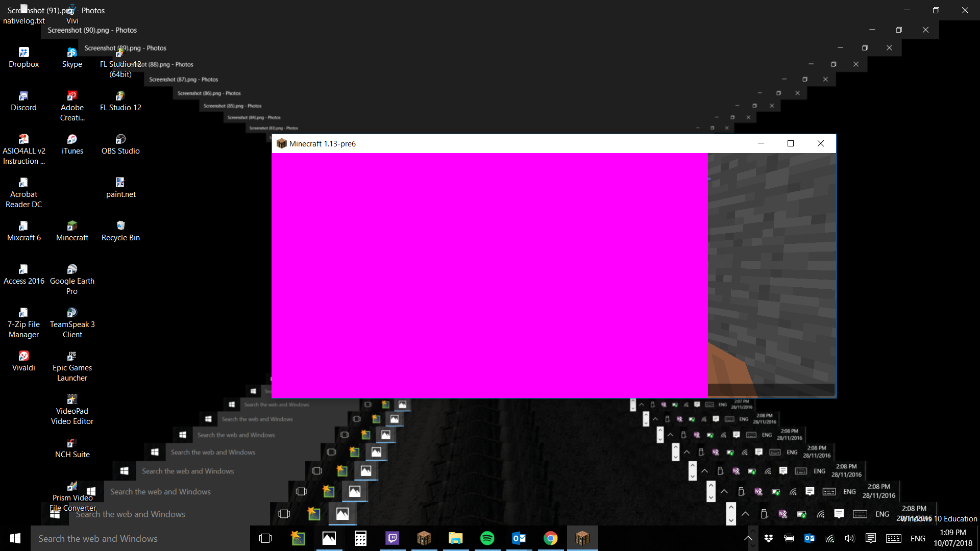Open Google Chrome from taskbar

[550, 538]
